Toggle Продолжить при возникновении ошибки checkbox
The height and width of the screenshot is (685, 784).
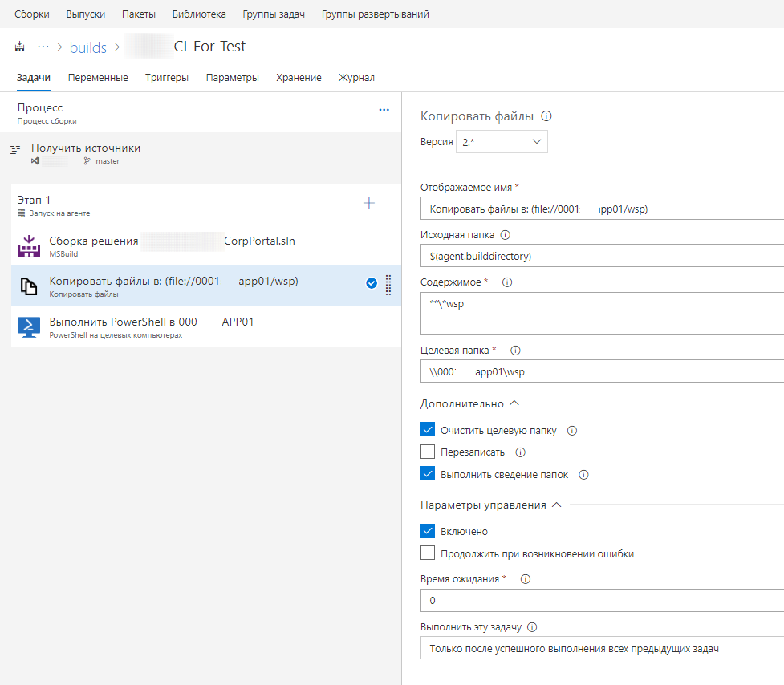(428, 553)
